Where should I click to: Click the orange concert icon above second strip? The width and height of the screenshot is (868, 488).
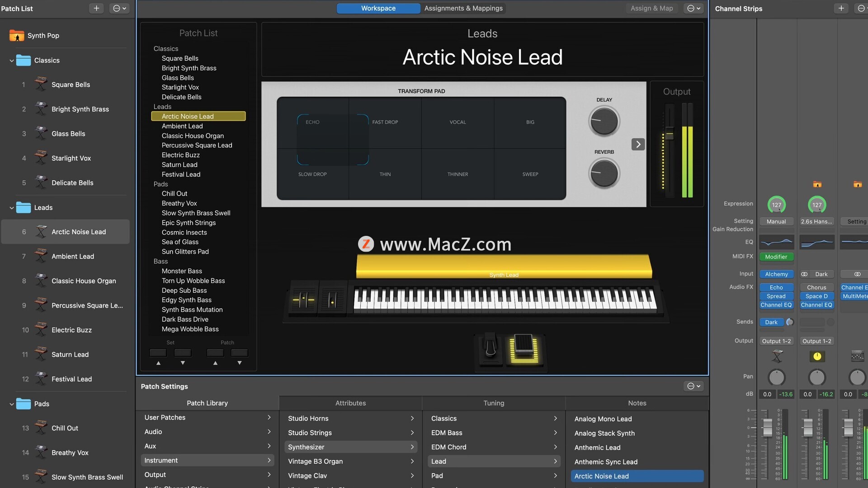(817, 184)
